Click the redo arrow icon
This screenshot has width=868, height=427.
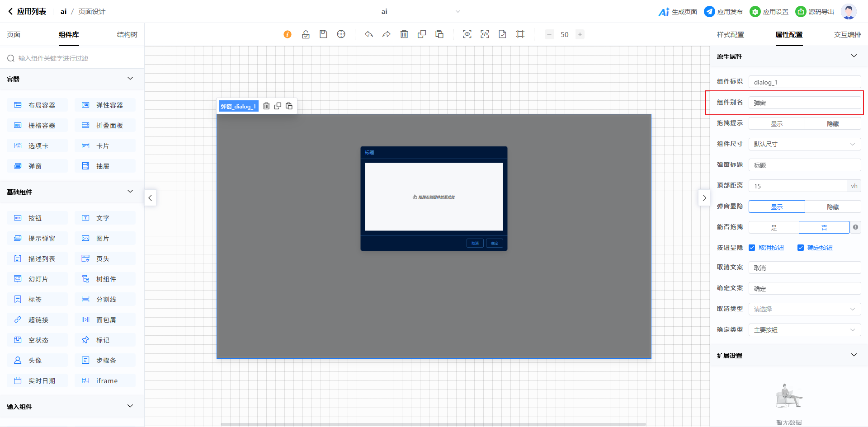tap(387, 34)
